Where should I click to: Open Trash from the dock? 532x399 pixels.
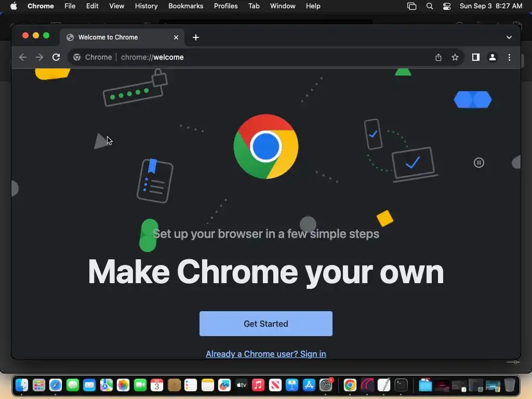point(509,385)
